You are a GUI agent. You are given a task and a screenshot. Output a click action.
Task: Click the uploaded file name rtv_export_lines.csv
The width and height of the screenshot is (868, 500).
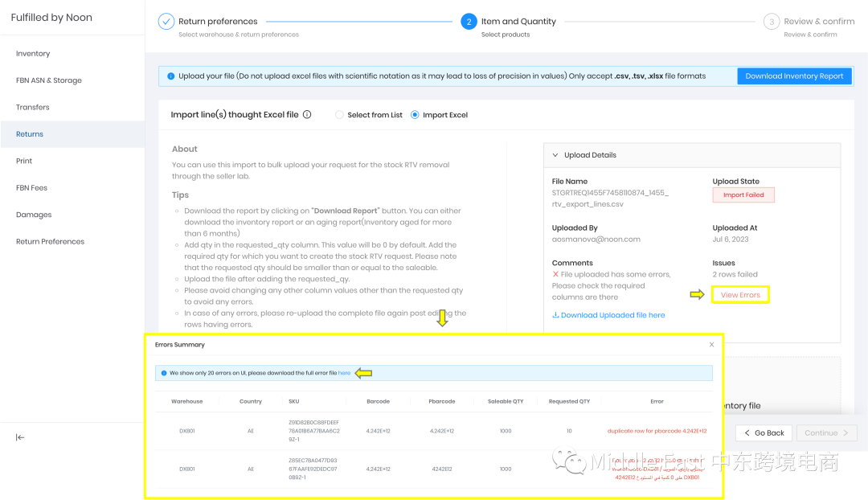click(x=610, y=199)
